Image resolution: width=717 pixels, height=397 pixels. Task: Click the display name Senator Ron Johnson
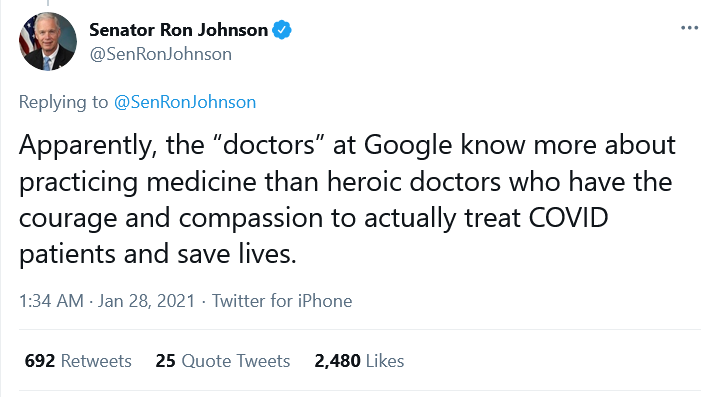tap(178, 30)
